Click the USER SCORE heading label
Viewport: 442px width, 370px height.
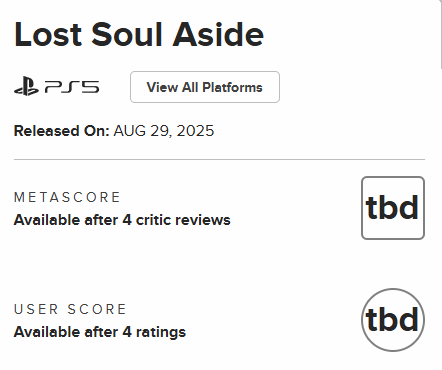[x=70, y=309]
